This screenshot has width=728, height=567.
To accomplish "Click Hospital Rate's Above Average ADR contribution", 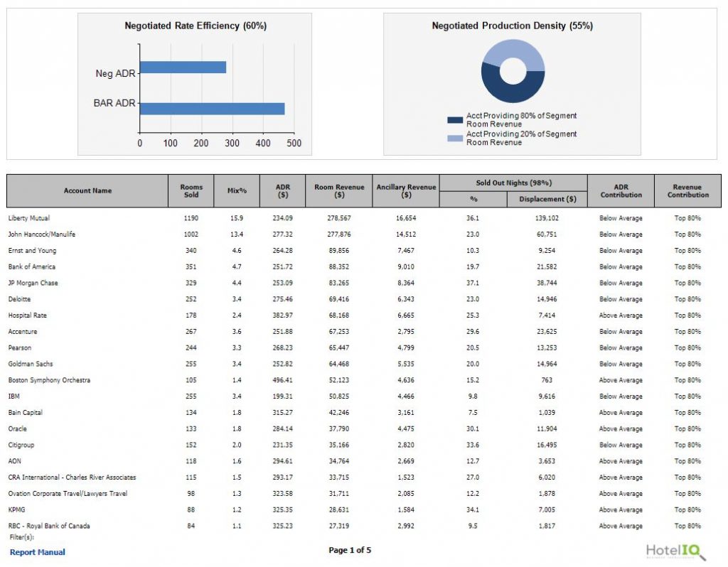I will 621,315.
